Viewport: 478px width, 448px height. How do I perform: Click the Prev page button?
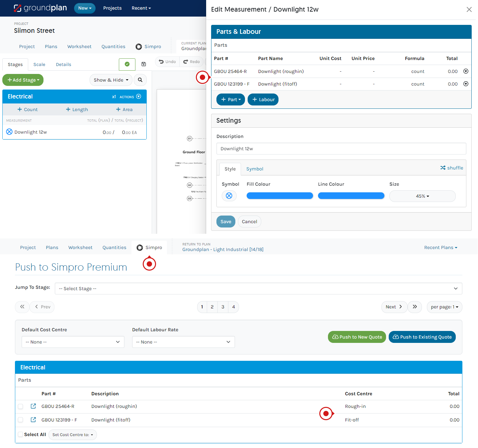[x=42, y=307]
